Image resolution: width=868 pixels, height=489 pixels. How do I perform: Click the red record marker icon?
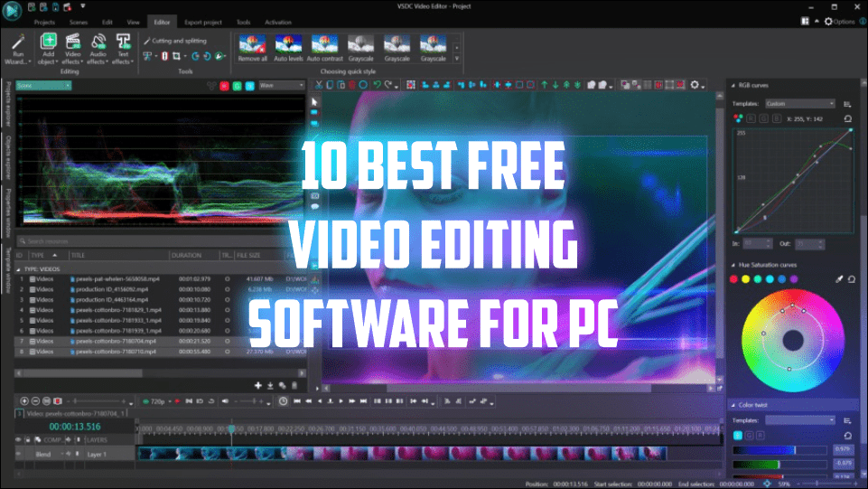click(x=178, y=401)
